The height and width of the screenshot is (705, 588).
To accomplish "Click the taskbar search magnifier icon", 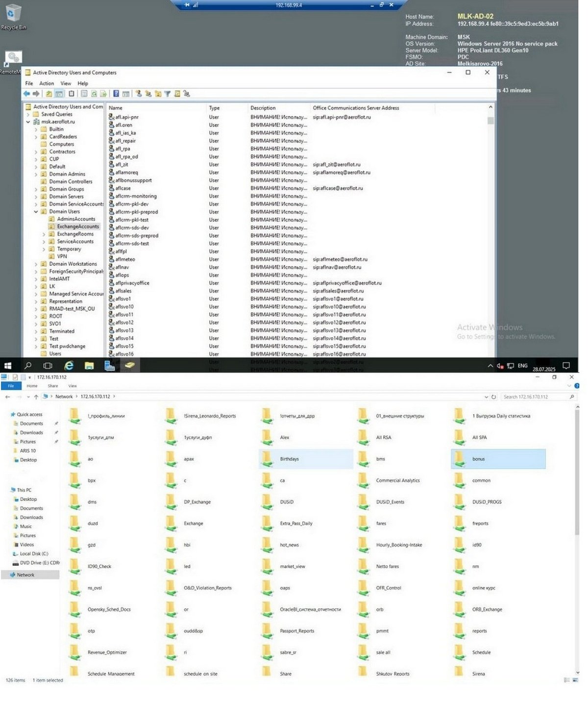I will coord(28,366).
